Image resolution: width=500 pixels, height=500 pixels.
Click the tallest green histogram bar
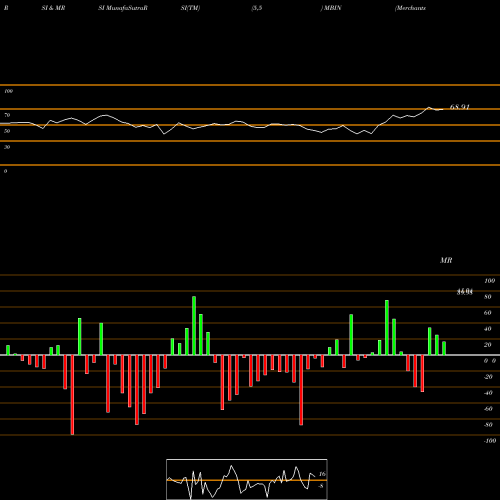click(x=194, y=325)
